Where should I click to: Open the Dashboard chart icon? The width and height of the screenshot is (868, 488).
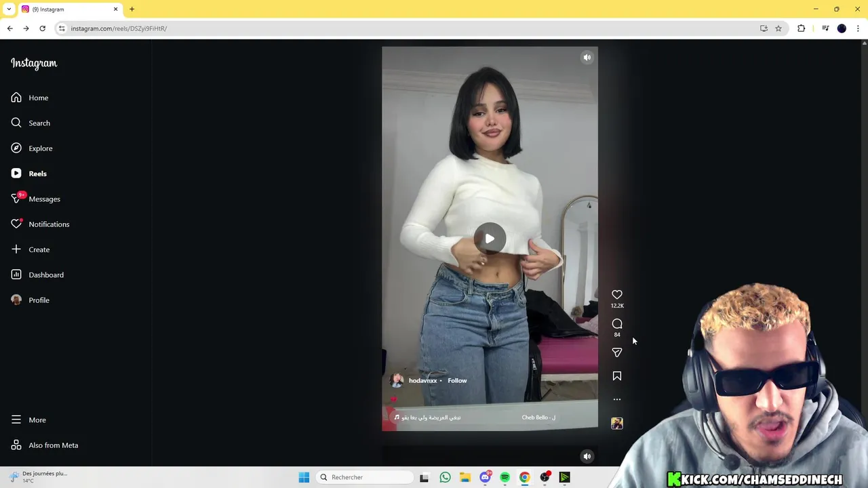16,274
